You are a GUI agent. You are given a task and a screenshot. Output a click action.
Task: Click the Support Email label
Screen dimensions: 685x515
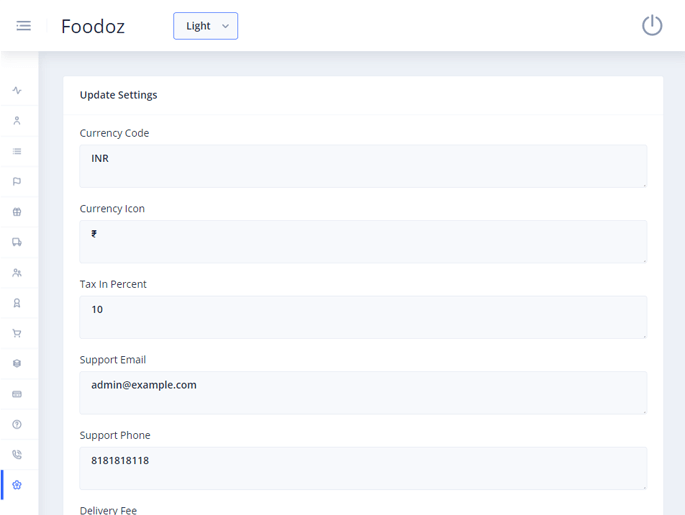[113, 360]
